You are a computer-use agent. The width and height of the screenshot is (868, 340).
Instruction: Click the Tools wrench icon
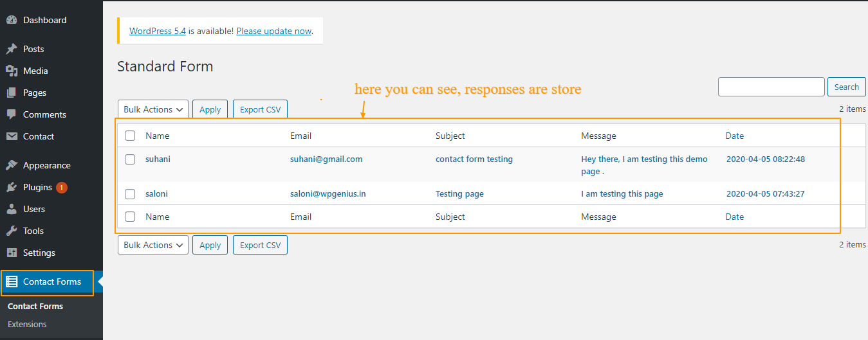coord(11,231)
